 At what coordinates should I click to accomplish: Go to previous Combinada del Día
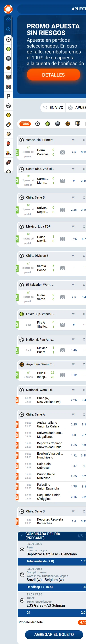point(22,536)
